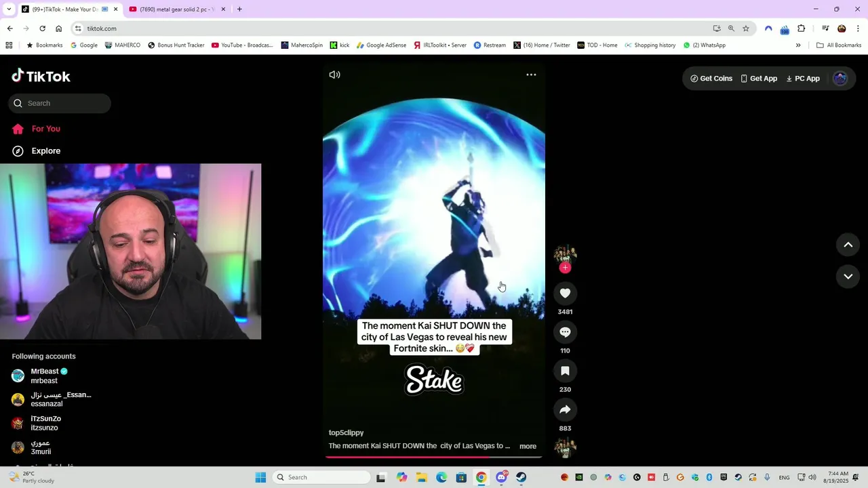Open the Google apps grid shortcut
Viewport: 868px width, 488px height.
[x=9, y=45]
